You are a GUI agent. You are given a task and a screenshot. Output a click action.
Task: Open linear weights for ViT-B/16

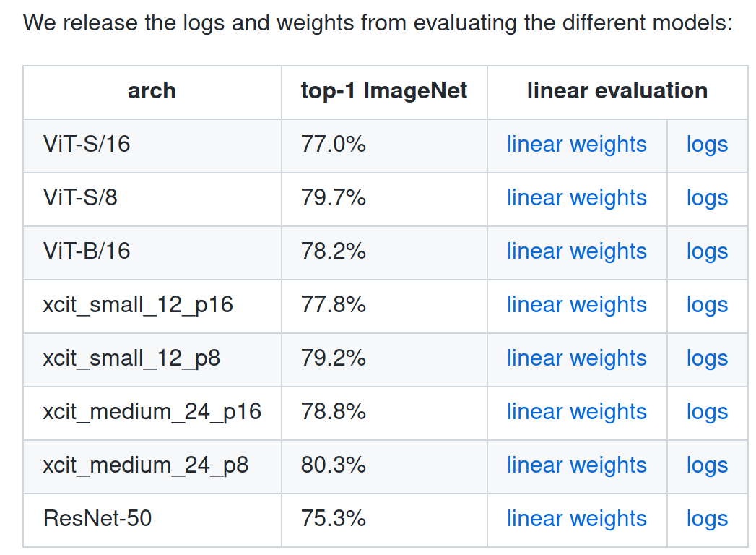(x=577, y=251)
